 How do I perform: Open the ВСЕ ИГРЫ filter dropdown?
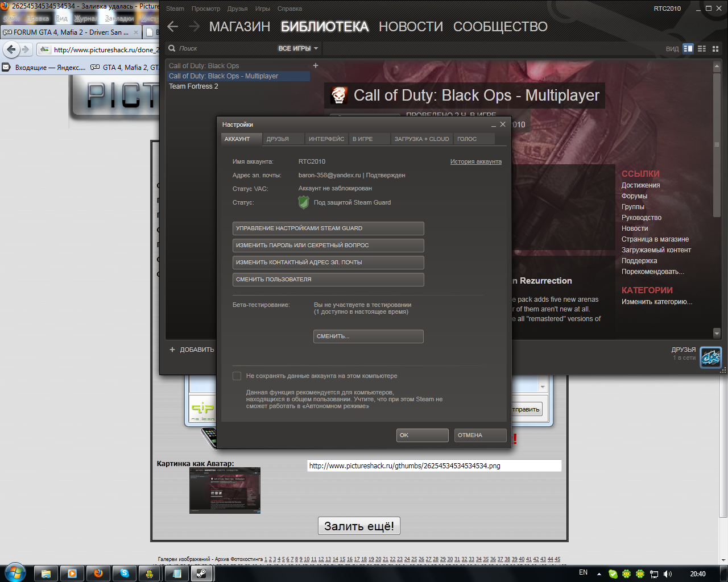[298, 48]
